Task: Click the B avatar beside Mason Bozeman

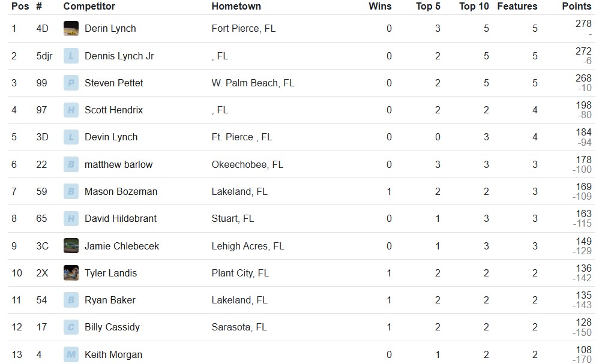Action: tap(71, 191)
